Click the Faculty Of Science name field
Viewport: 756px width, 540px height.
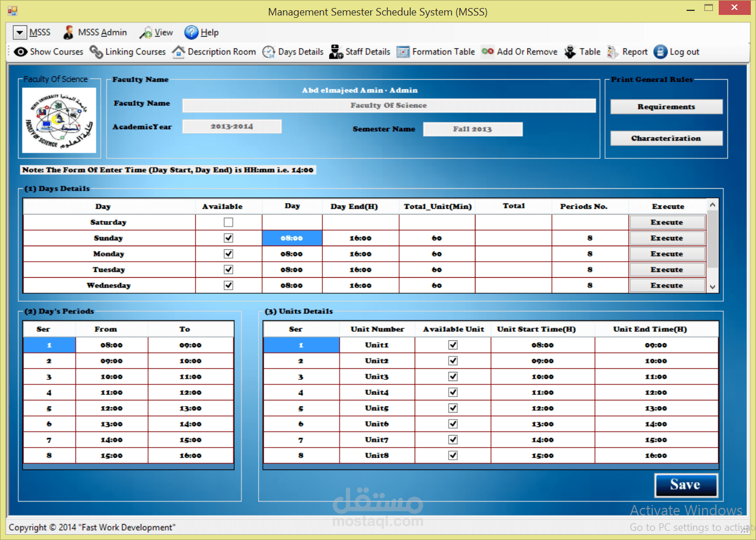(x=389, y=106)
